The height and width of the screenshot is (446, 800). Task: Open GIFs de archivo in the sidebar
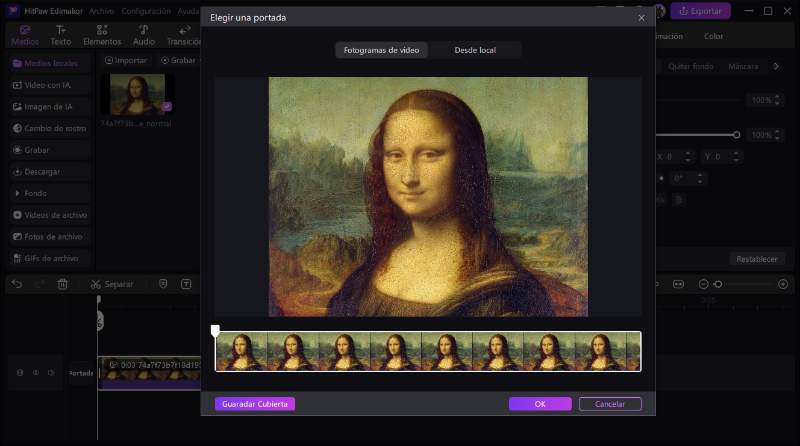click(49, 258)
